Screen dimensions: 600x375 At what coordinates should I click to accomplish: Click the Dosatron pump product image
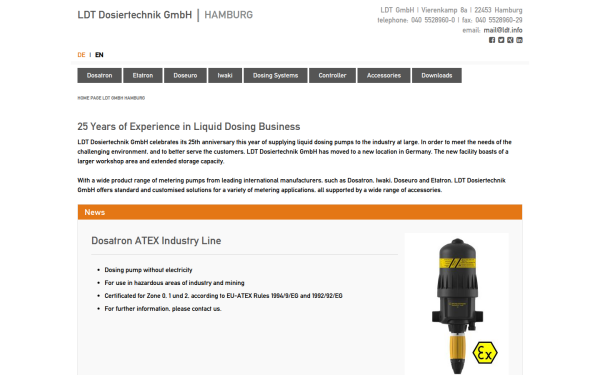457,304
